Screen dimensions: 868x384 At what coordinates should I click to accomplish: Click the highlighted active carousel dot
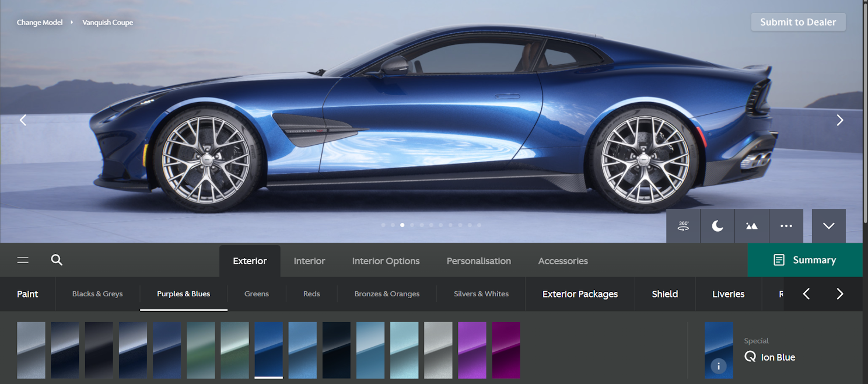coord(402,225)
